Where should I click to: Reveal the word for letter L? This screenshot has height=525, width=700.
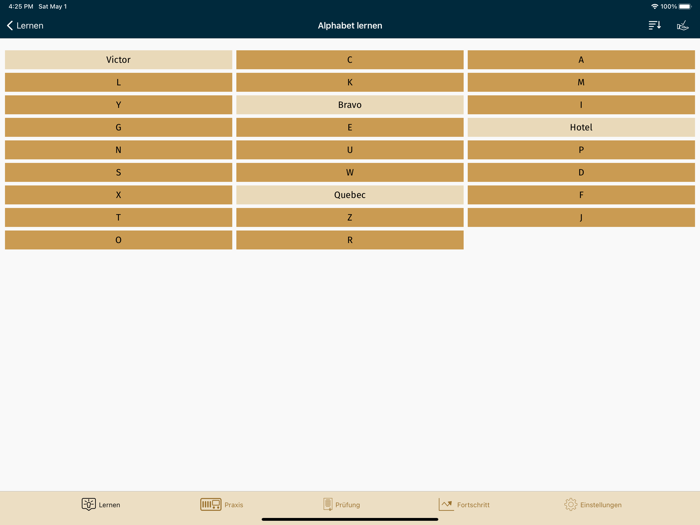pos(118,82)
